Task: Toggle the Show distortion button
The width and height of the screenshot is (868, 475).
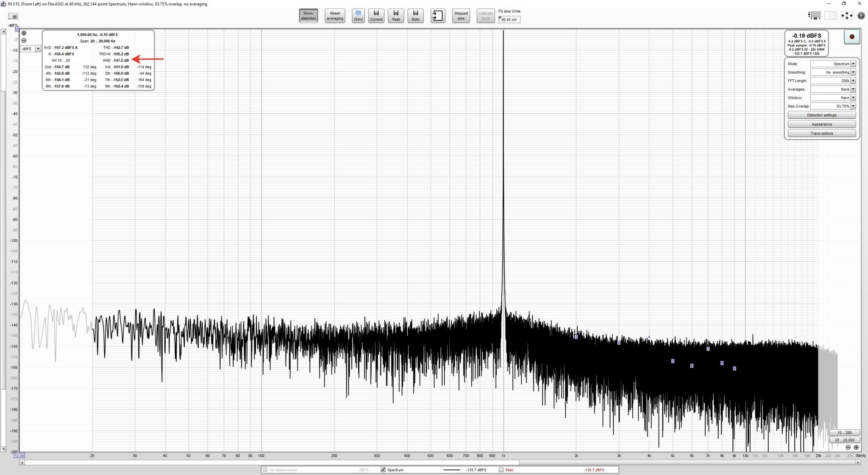Action: pos(308,16)
